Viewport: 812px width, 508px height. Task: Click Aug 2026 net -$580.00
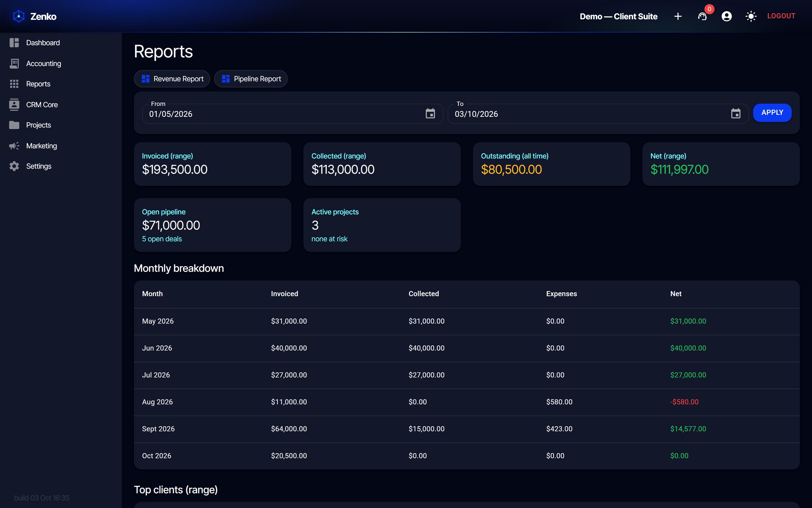pos(684,402)
